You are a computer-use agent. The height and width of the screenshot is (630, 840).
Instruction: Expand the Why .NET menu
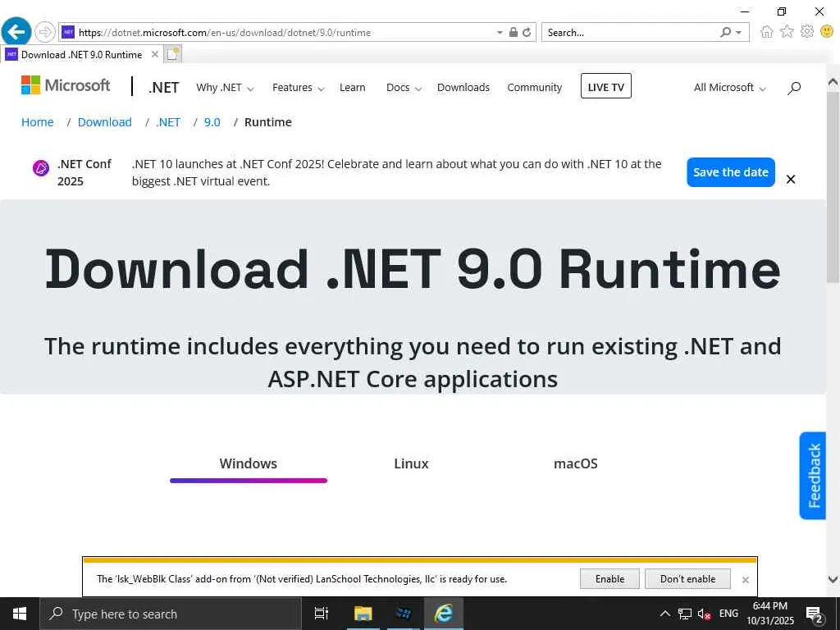click(x=225, y=87)
